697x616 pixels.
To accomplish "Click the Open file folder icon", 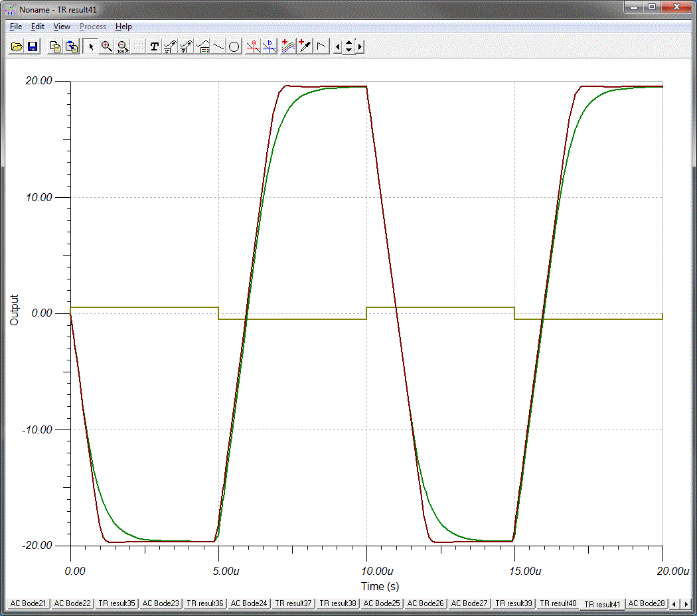I will pyautogui.click(x=17, y=46).
